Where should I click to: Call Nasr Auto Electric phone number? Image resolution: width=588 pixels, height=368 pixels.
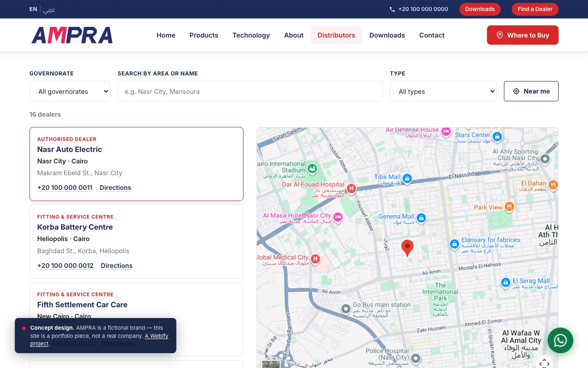(x=65, y=188)
